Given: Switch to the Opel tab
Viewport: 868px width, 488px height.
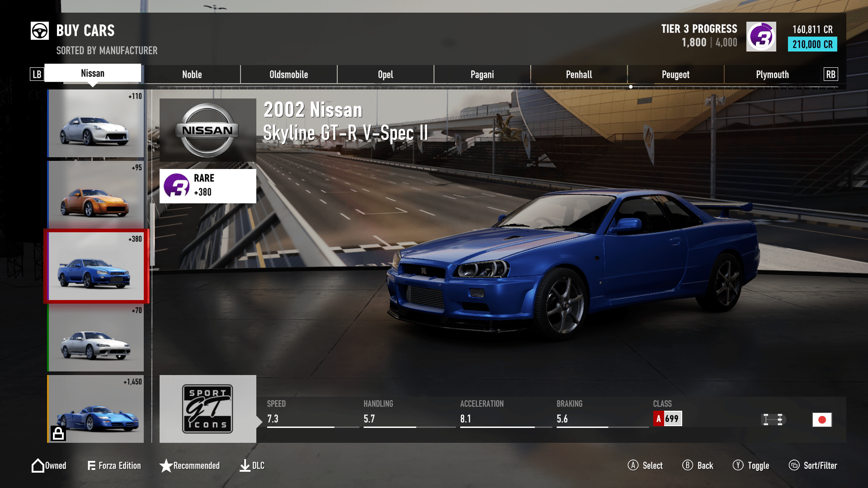Looking at the screenshot, I should click(x=386, y=75).
